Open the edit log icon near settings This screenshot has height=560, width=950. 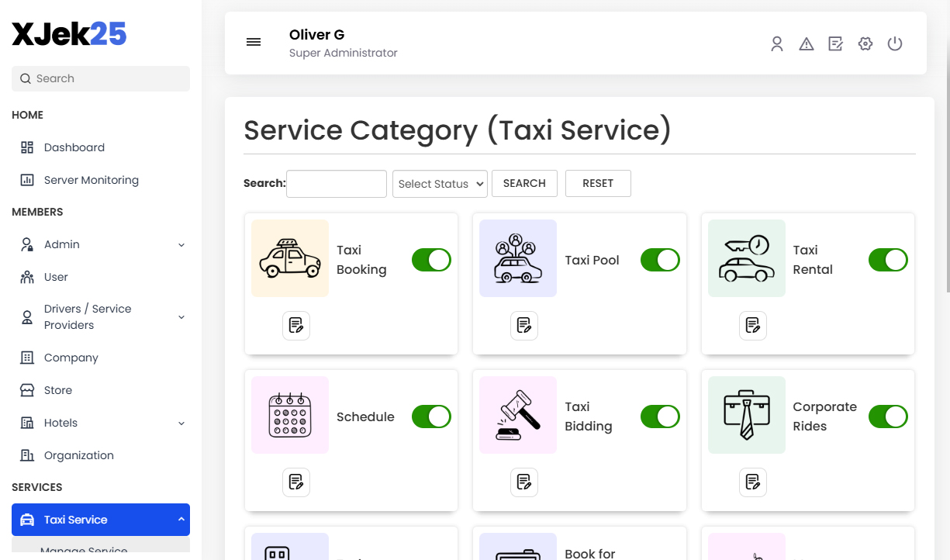(x=835, y=43)
